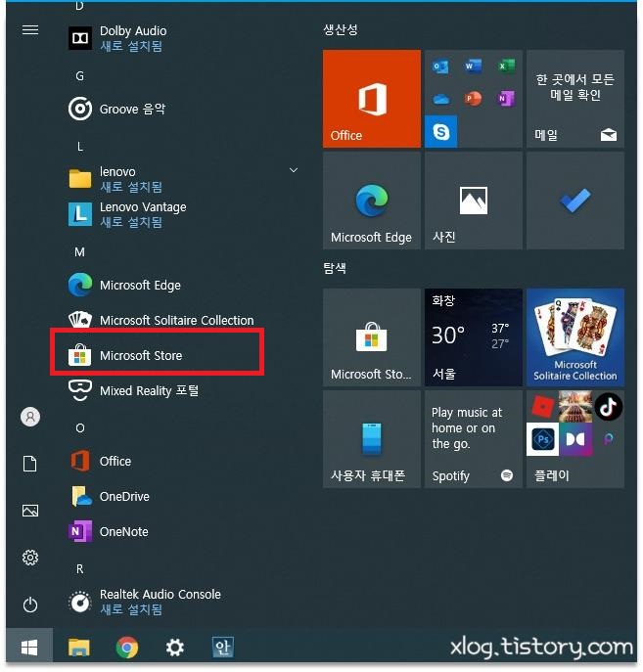Open the Roblox icon in 플레이 tile
The height and width of the screenshot is (672, 643).
pos(542,406)
